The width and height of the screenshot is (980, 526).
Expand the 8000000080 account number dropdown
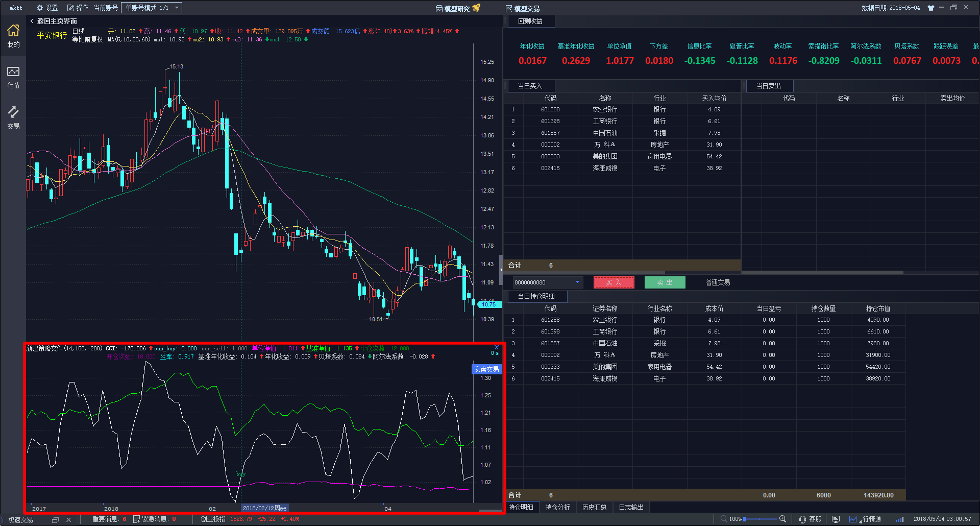coord(577,282)
